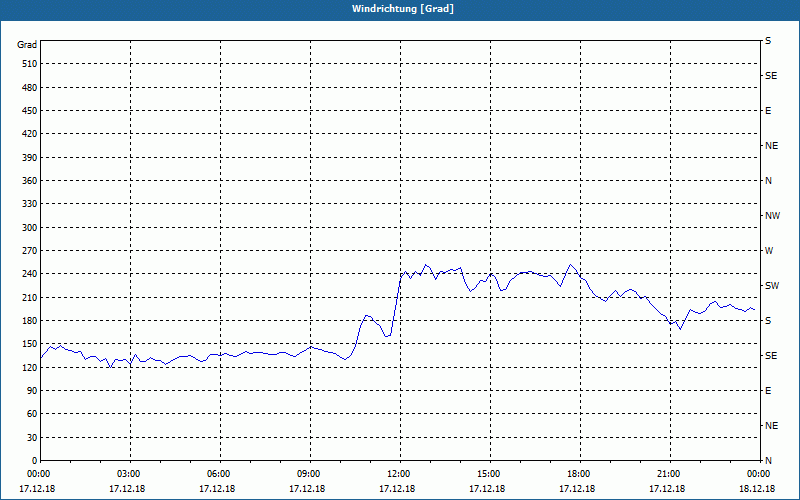800x500 pixels.
Task: Click the 21:00 time tick label
Action: [x=670, y=474]
